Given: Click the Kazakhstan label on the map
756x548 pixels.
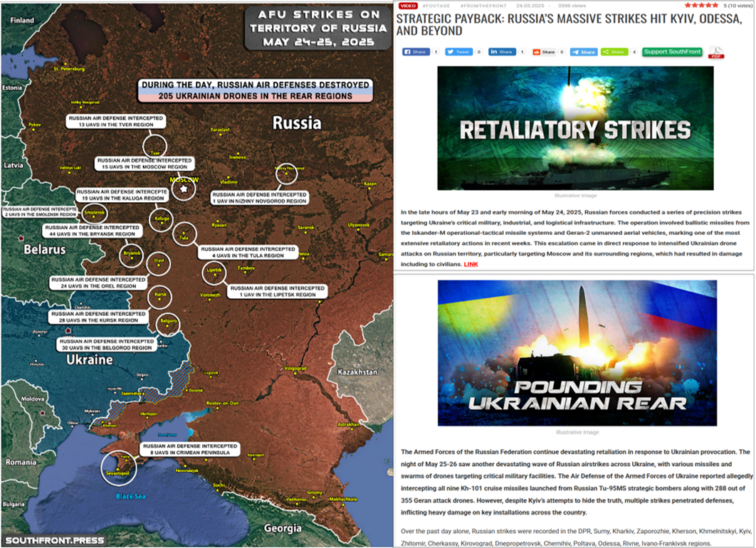Looking at the screenshot, I should point(357,372).
